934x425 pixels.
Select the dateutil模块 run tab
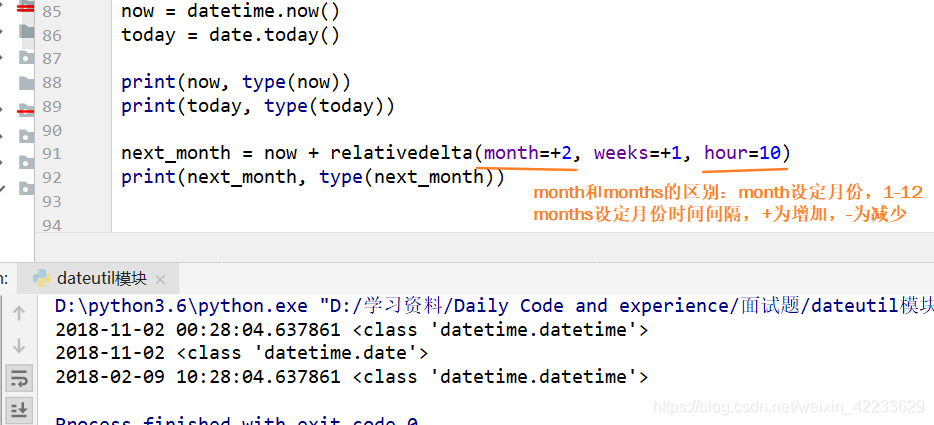[100, 278]
